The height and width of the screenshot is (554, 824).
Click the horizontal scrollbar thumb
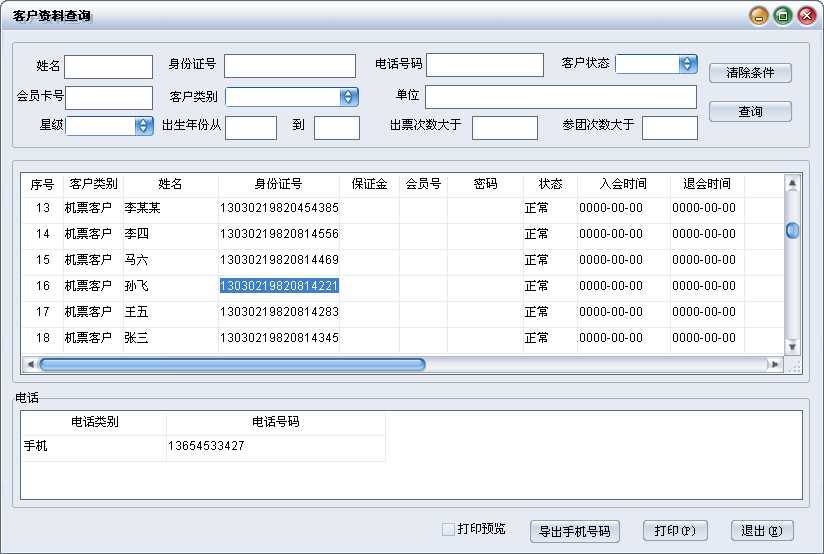point(232,364)
